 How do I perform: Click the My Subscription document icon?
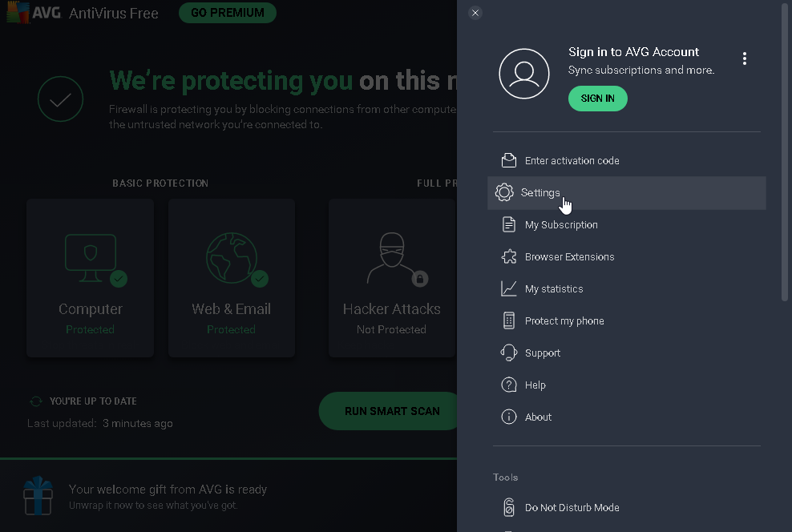pos(508,224)
